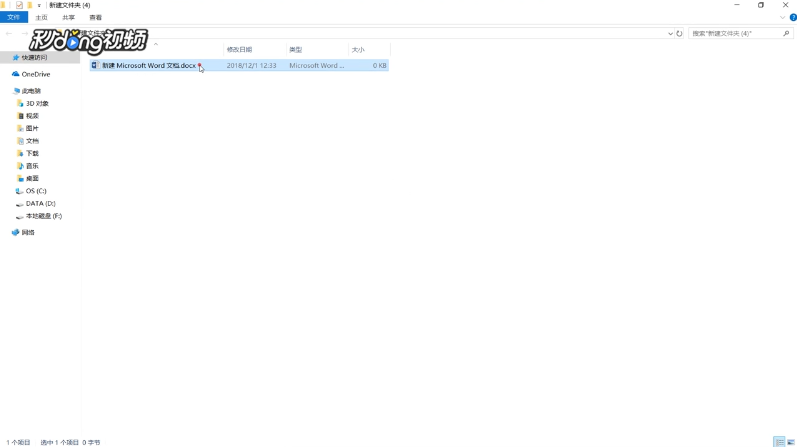Switch to large icons view
This screenshot has width=797, height=447.
click(x=791, y=442)
